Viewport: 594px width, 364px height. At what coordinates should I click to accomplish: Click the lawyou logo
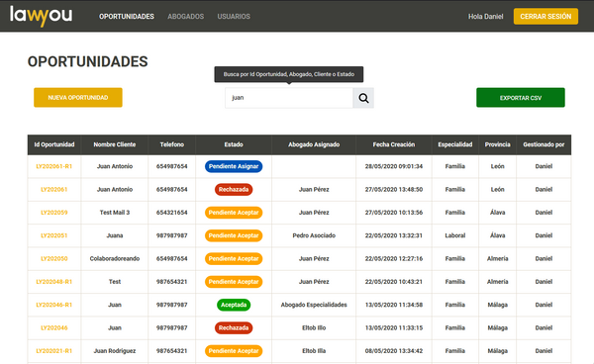point(41,16)
